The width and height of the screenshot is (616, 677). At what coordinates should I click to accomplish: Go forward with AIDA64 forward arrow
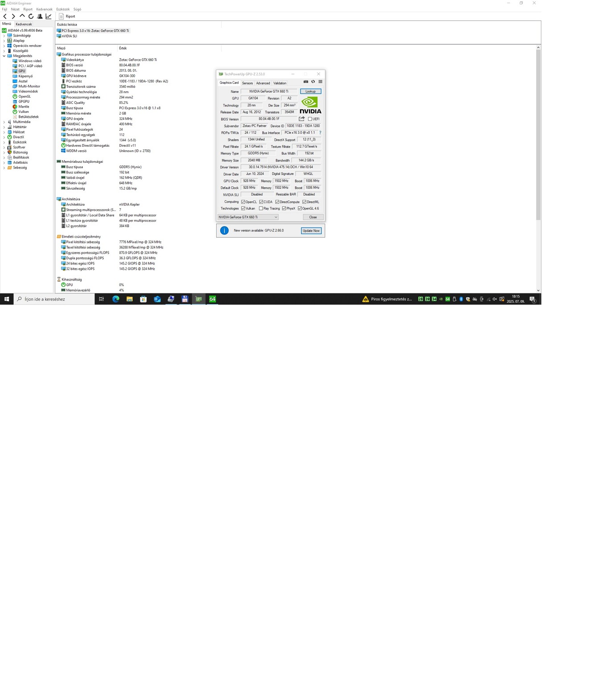pos(13,17)
